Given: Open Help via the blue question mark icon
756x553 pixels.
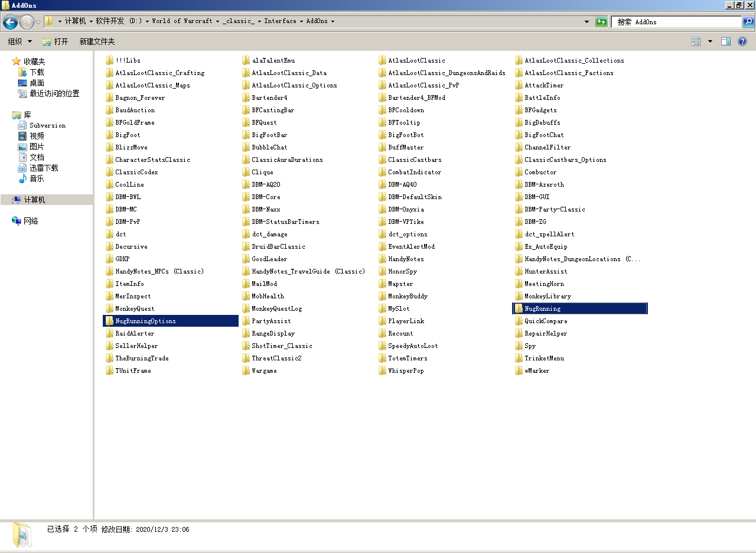Looking at the screenshot, I should click(x=742, y=41).
